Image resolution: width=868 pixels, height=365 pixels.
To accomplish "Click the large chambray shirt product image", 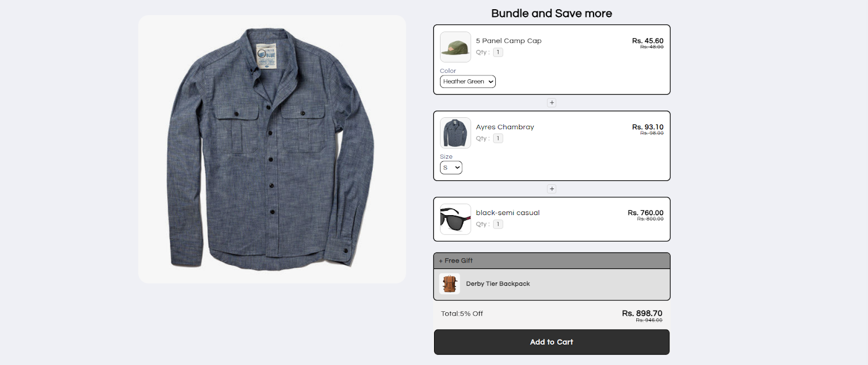I will click(272, 149).
